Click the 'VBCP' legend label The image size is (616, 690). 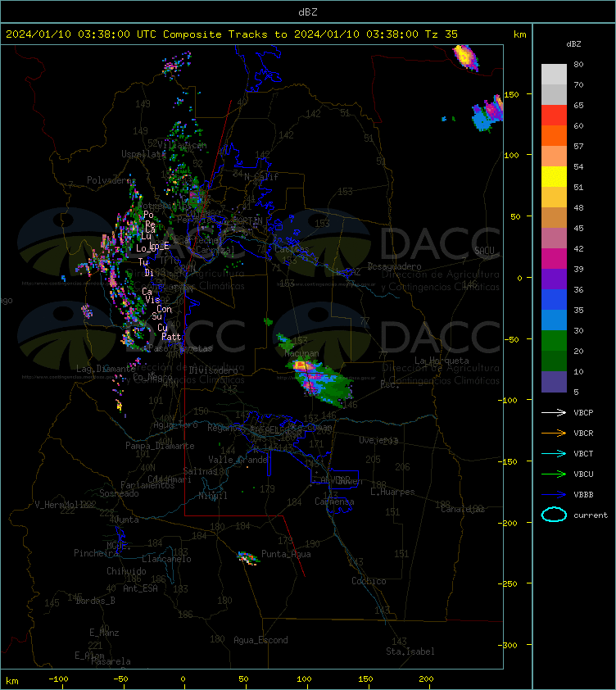(x=583, y=413)
